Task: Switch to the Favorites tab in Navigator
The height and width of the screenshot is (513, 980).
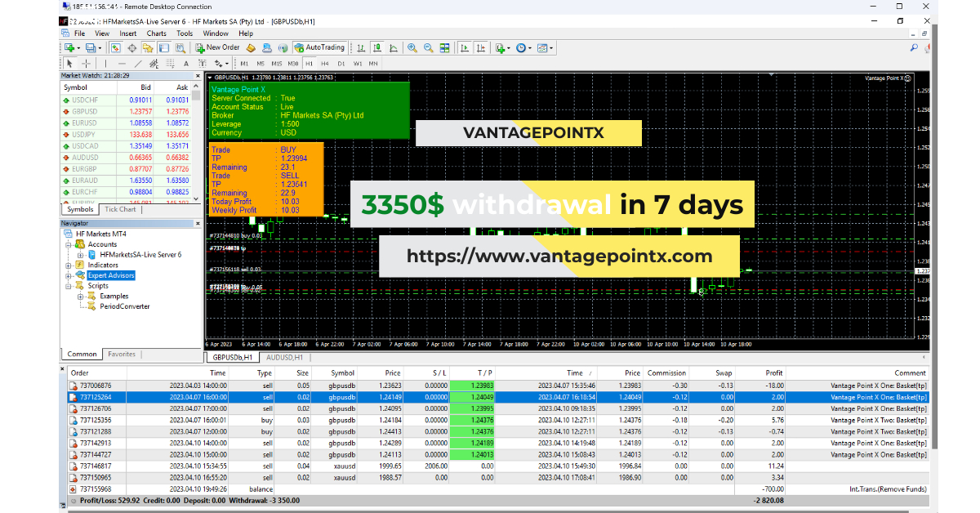Action: click(x=122, y=355)
